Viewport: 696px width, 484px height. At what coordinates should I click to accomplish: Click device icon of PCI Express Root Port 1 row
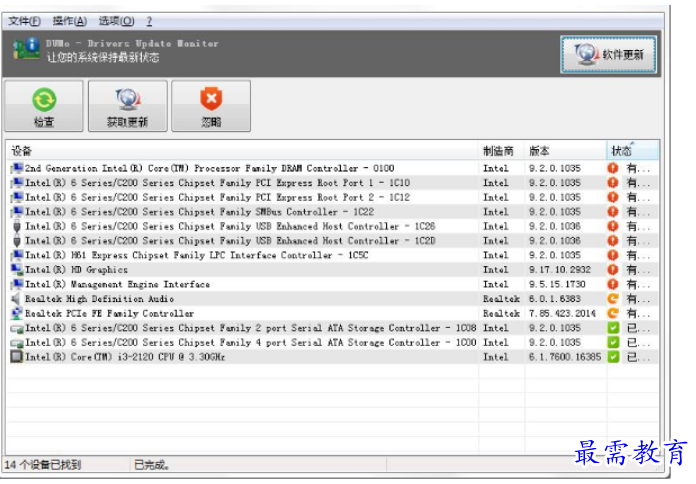[17, 182]
